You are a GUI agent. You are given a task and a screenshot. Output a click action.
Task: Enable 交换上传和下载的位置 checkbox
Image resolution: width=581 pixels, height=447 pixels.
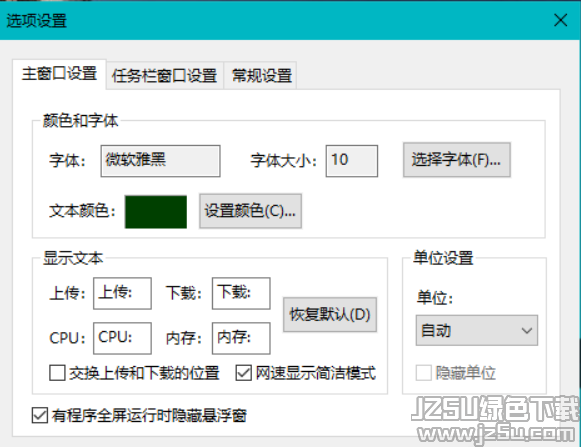(x=57, y=373)
